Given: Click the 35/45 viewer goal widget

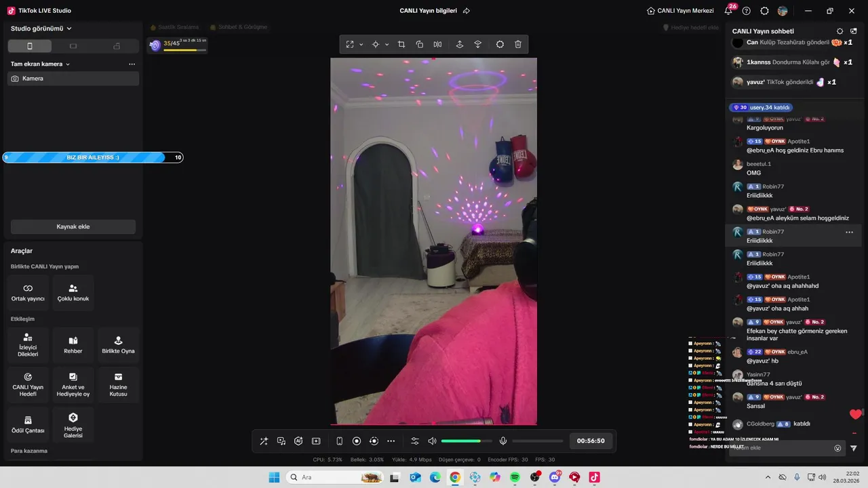Looking at the screenshot, I should click(178, 45).
